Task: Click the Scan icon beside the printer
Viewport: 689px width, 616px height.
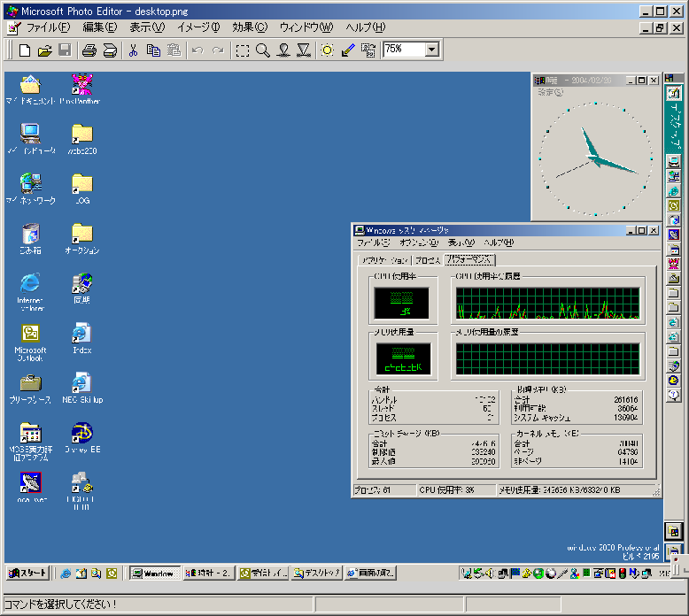Action: coord(109,50)
